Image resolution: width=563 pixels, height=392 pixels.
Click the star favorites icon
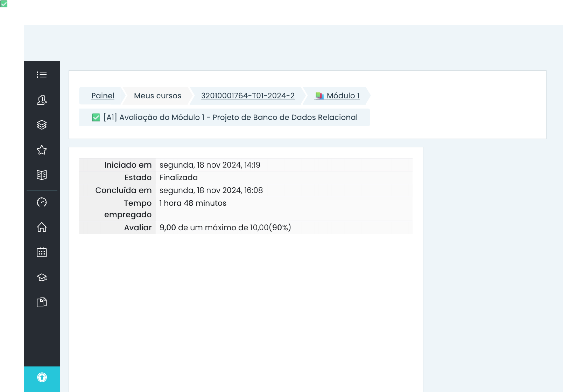click(42, 150)
